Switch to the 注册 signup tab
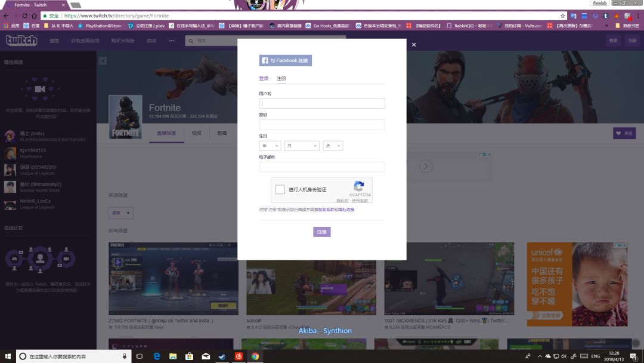 [x=281, y=79]
